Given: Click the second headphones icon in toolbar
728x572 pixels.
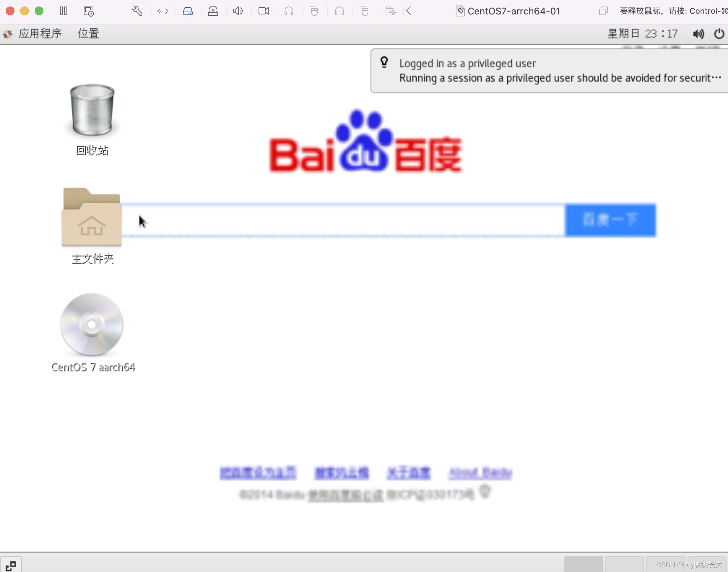Looking at the screenshot, I should pos(339,11).
